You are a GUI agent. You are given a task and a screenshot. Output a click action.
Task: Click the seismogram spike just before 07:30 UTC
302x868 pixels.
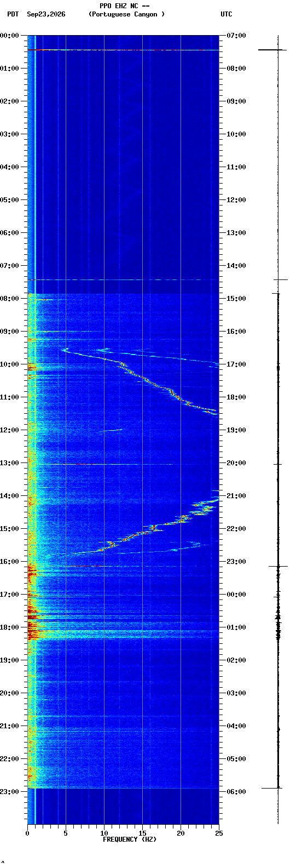tap(272, 50)
